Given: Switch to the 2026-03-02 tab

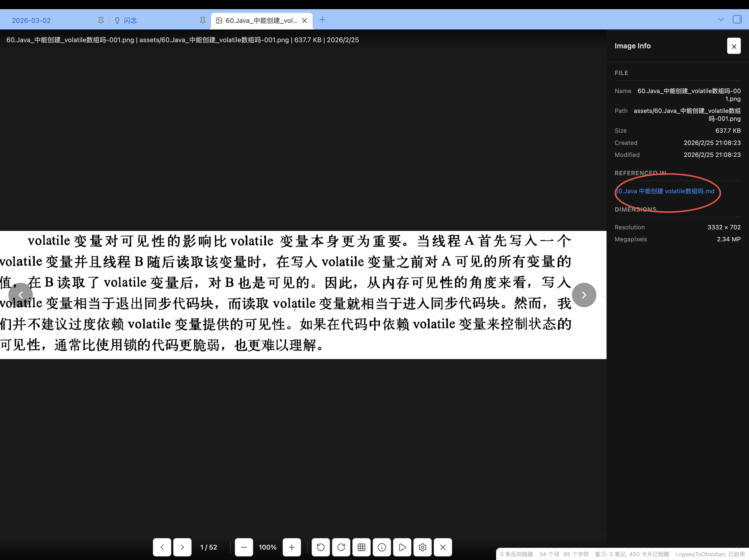Looking at the screenshot, I should [x=31, y=21].
